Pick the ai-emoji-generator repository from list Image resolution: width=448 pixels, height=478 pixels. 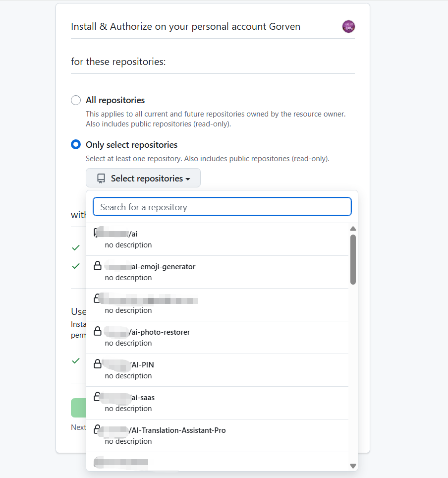tap(164, 267)
